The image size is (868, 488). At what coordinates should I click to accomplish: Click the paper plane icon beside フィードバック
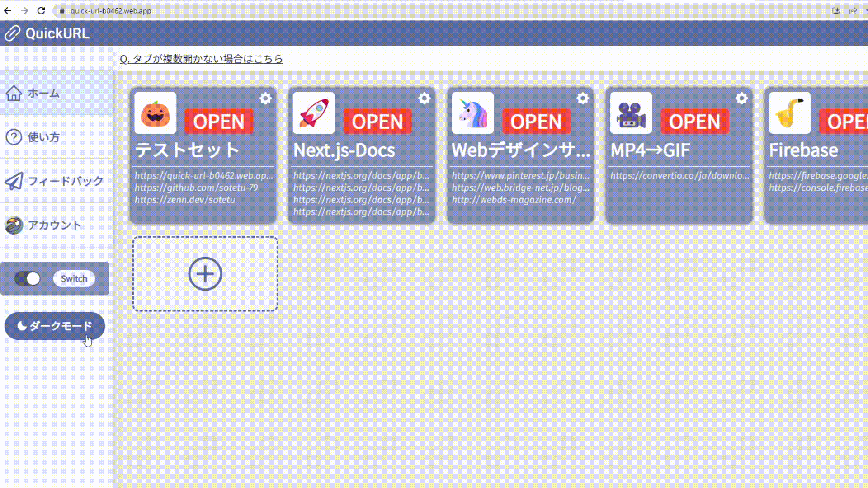tap(14, 181)
